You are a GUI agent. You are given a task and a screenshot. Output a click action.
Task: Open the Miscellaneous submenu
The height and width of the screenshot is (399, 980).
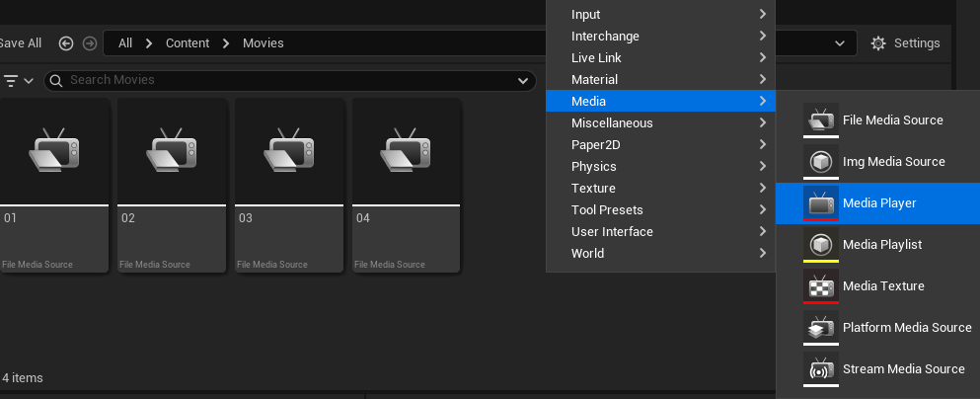pyautogui.click(x=660, y=123)
